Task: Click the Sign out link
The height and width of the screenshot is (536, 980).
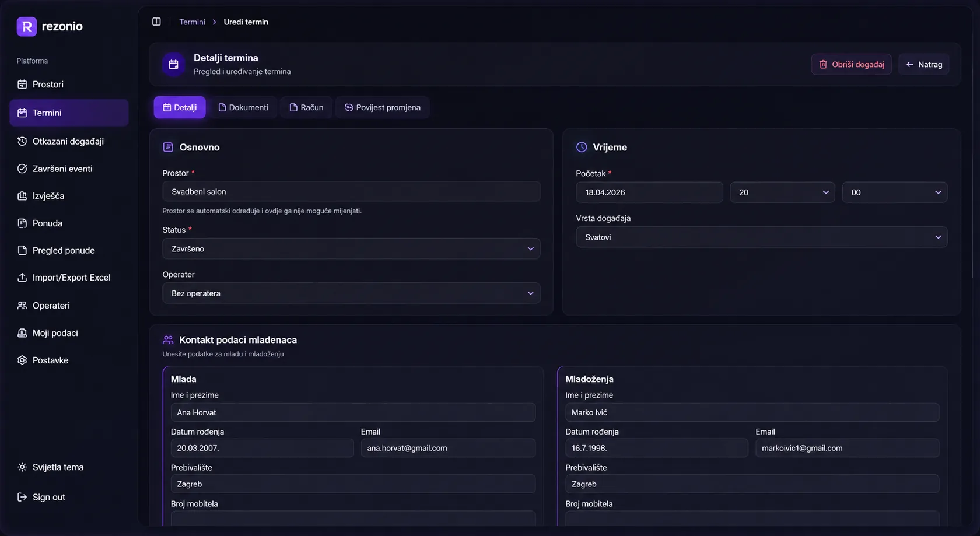Action: click(x=41, y=497)
